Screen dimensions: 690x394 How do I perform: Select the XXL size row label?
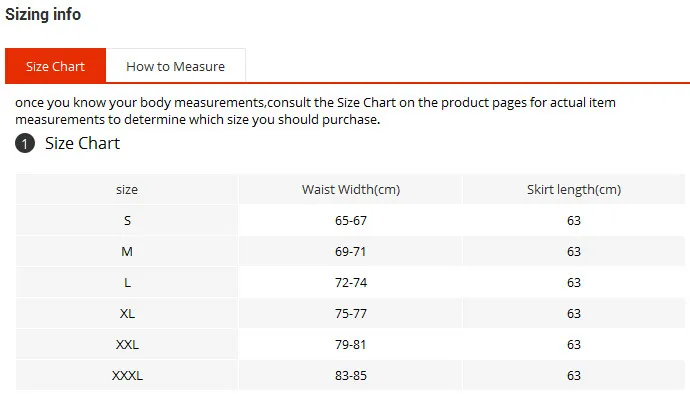pos(127,344)
